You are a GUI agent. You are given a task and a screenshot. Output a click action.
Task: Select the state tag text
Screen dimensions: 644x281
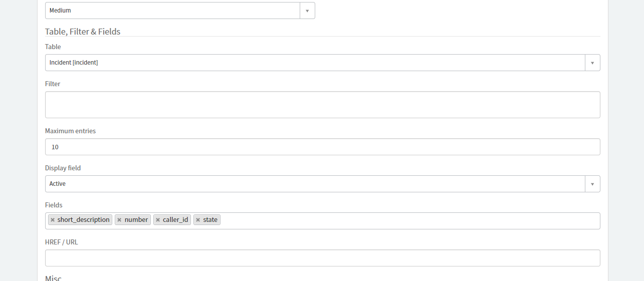click(x=210, y=220)
